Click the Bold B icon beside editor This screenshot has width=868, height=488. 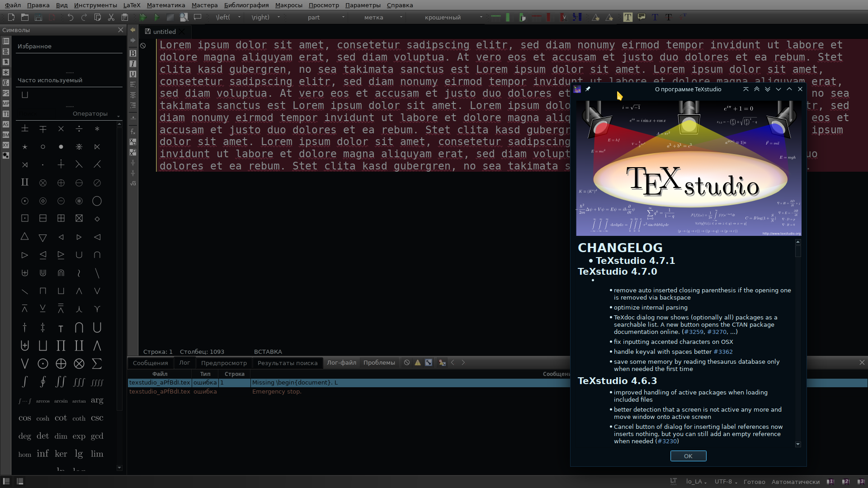click(x=133, y=53)
